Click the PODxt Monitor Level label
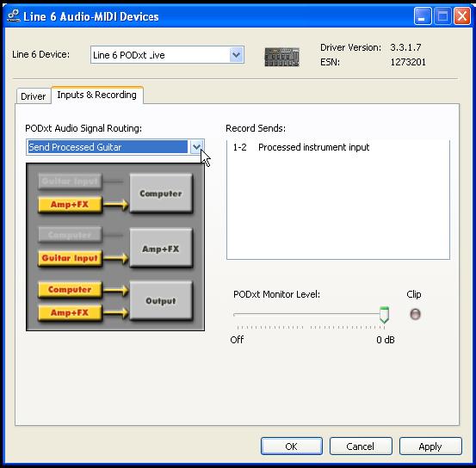This screenshot has width=476, height=468. (276, 294)
